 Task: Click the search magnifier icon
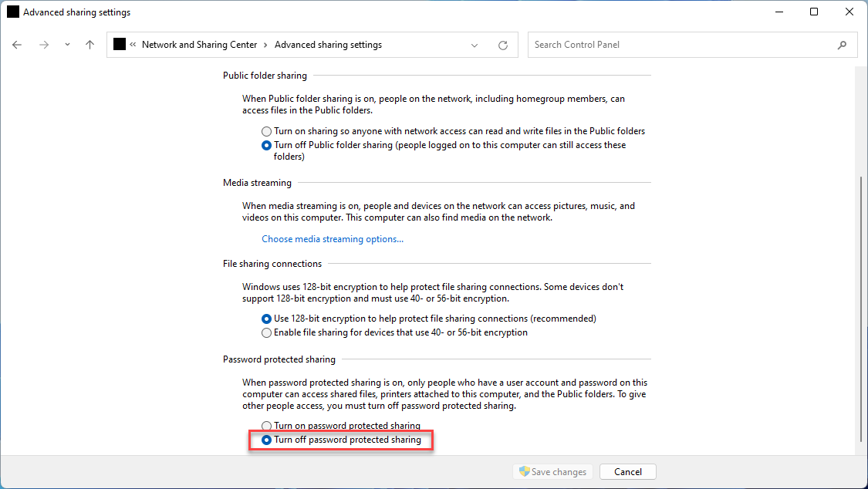pos(842,45)
